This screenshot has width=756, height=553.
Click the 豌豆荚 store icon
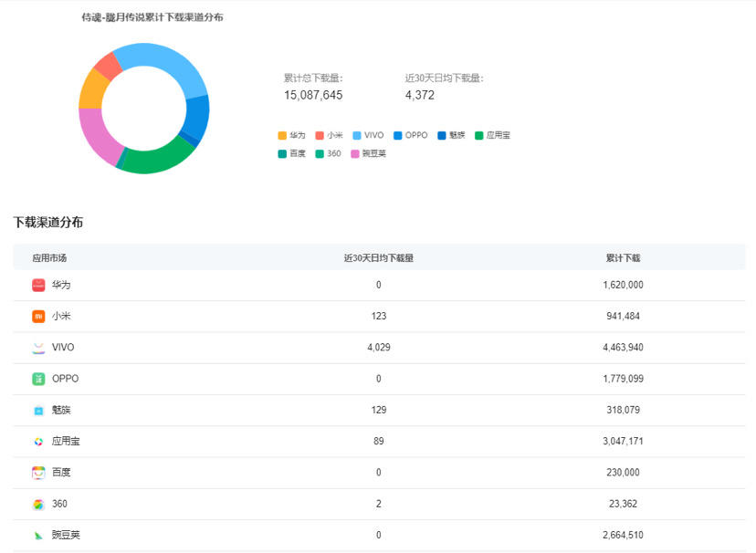[38, 535]
